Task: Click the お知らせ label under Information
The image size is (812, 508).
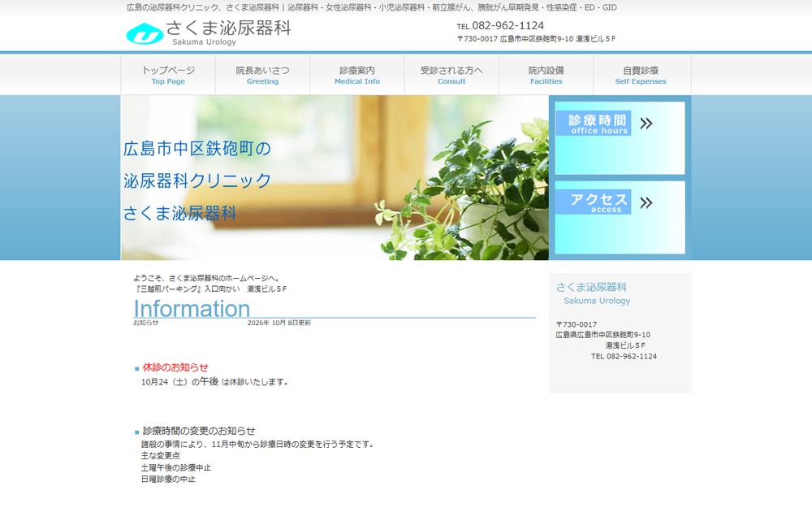Action: (x=145, y=323)
